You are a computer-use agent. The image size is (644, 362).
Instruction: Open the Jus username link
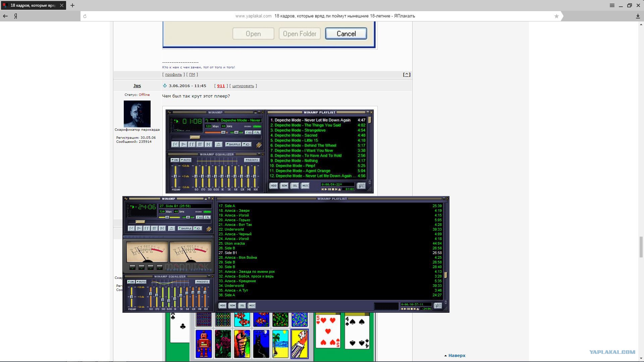[x=137, y=86]
